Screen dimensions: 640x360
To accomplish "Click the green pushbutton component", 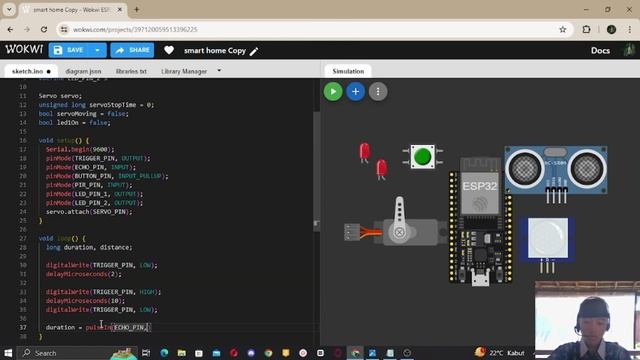I will [x=422, y=156].
